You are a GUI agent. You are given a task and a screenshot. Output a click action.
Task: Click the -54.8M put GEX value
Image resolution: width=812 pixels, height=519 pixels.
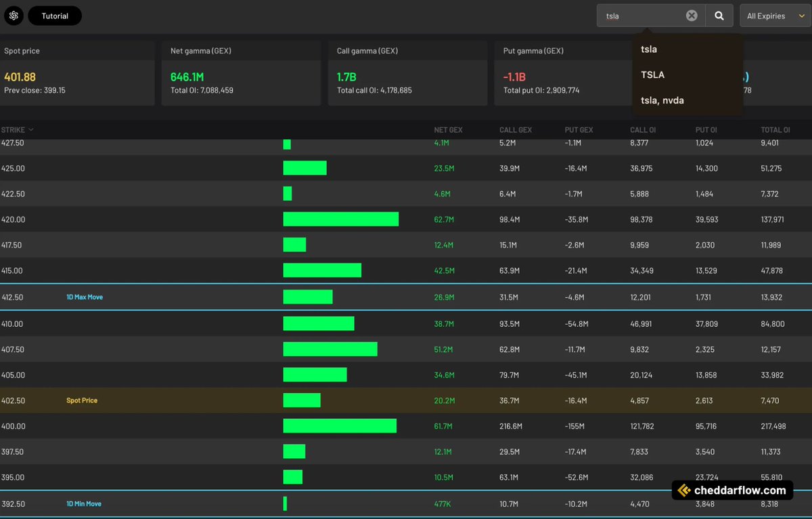pyautogui.click(x=577, y=324)
